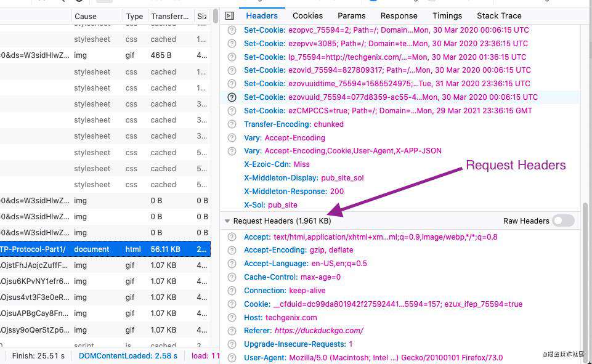592x364 pixels.
Task: Sort requests by Size column header
Action: [202, 16]
